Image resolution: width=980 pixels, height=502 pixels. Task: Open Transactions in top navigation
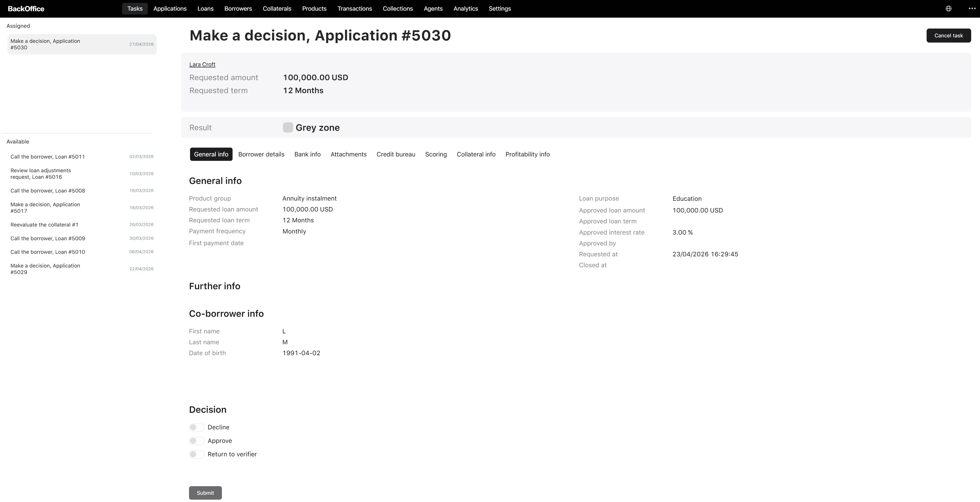[355, 9]
